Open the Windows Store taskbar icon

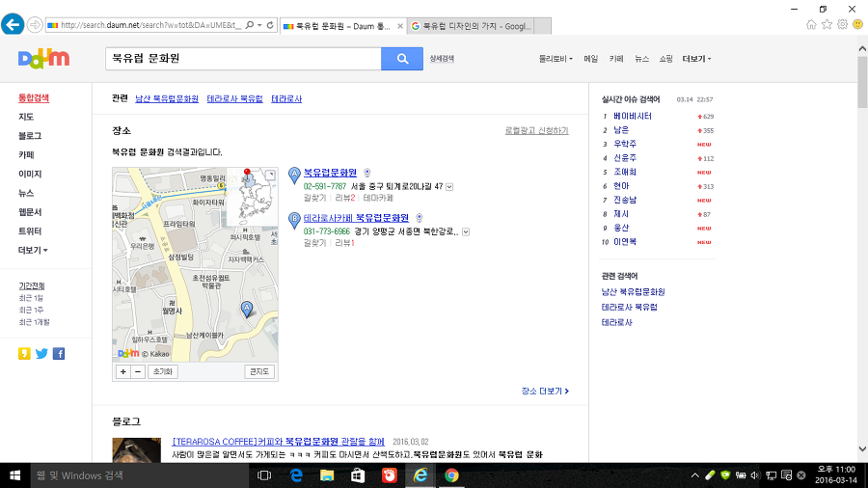pos(358,475)
